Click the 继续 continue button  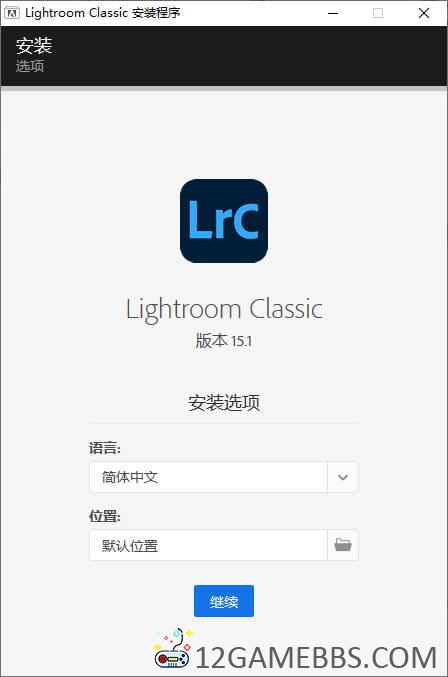tap(224, 601)
